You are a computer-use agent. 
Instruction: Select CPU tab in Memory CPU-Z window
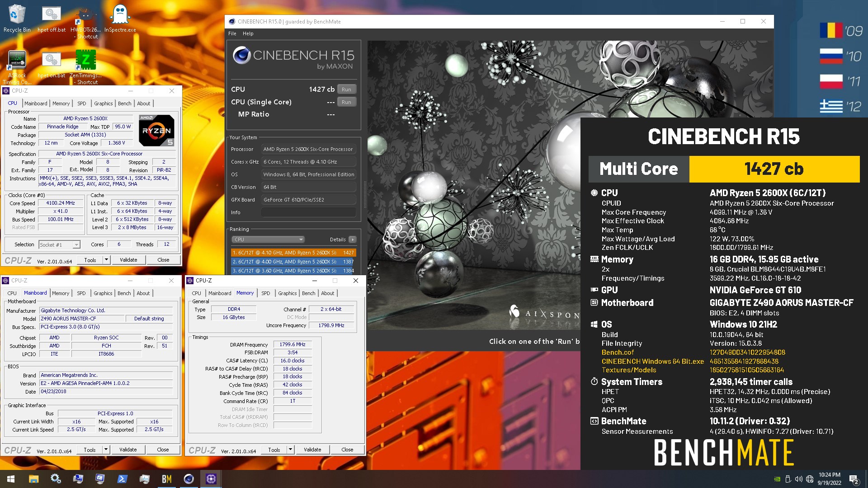click(x=196, y=293)
